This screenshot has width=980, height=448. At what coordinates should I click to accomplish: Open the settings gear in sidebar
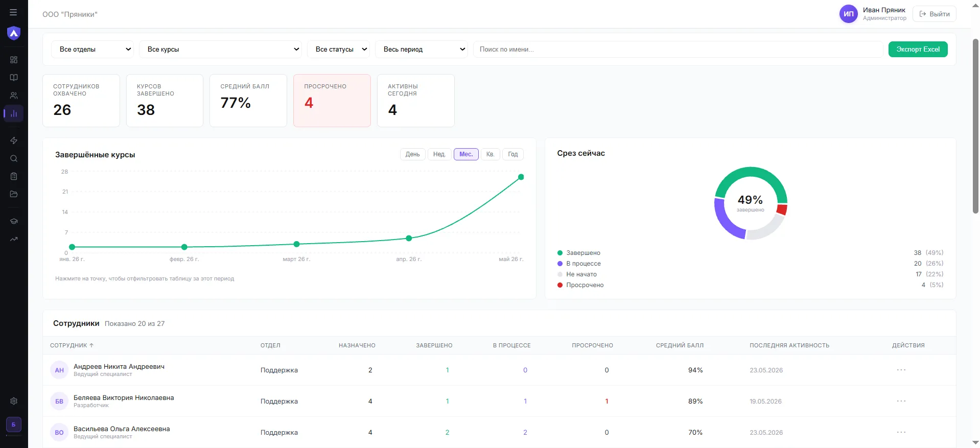click(14, 401)
